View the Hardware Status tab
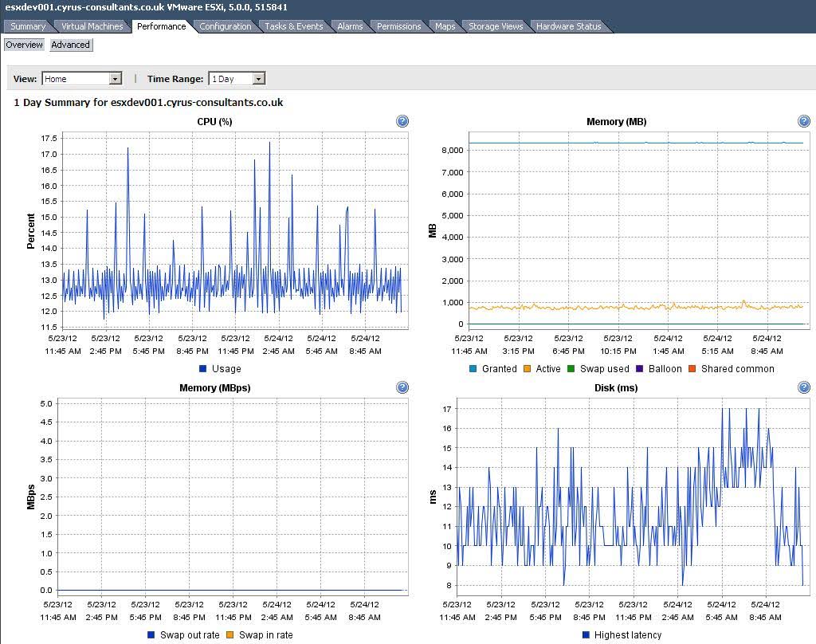Image resolution: width=816 pixels, height=644 pixels. (568, 26)
